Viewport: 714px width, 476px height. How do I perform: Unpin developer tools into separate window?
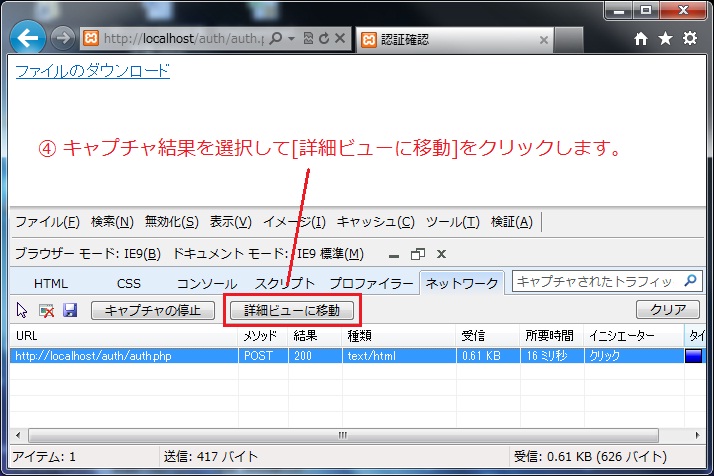point(418,254)
